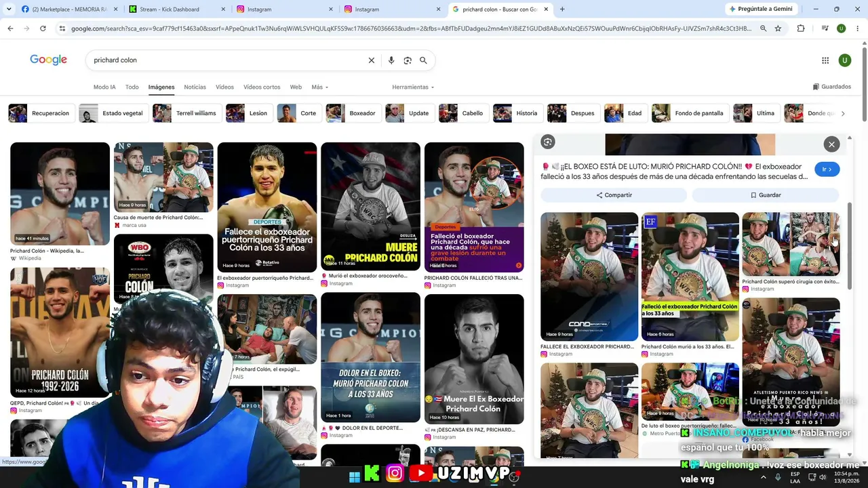Search inside the preview image with Lens
Viewport: 868px width, 488px height.
click(548, 142)
